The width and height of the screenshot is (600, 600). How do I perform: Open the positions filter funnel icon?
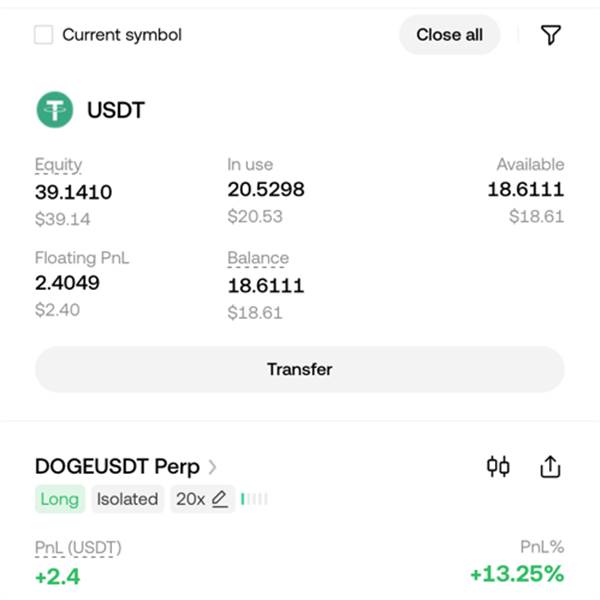551,35
